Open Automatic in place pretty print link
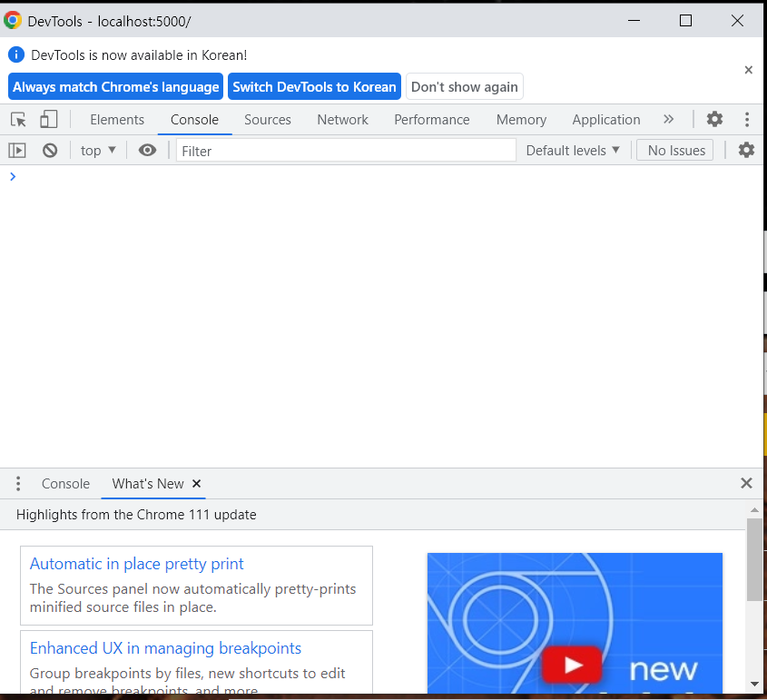 (136, 564)
